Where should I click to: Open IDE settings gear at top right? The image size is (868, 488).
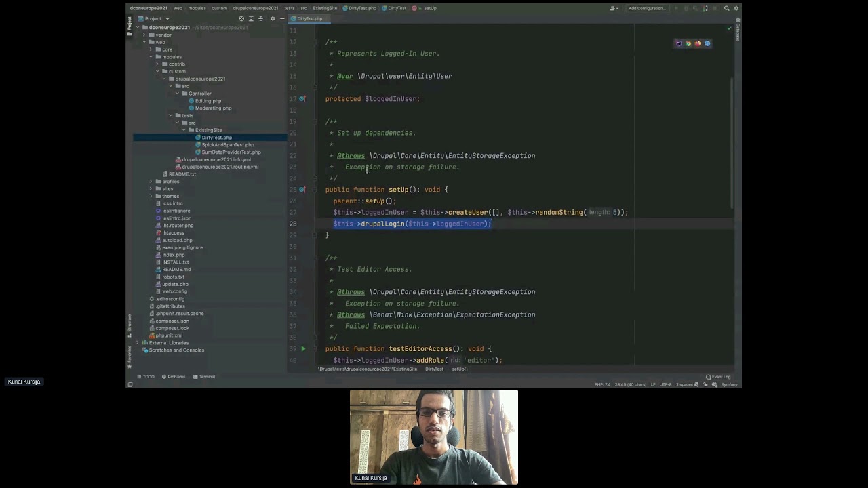[x=736, y=8]
